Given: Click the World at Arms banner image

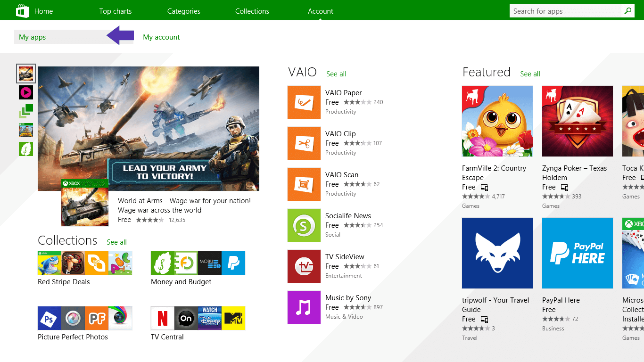Looking at the screenshot, I should tap(149, 129).
